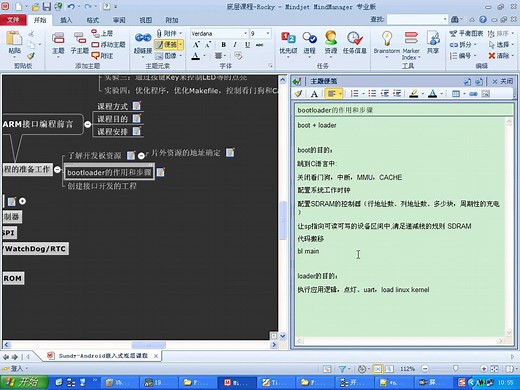Screen dimensions: 520x390
Task: Pick notes highlight color swatch
Action: 414,94
